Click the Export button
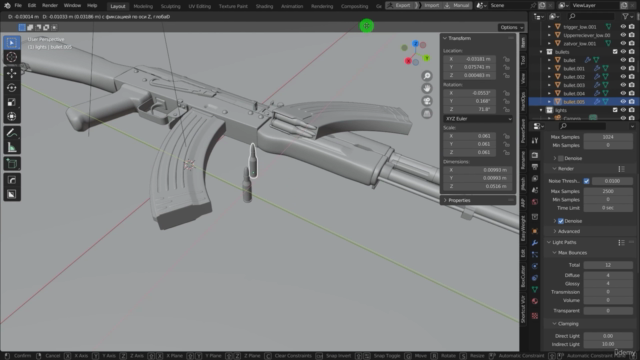The image size is (640, 360). point(399,5)
